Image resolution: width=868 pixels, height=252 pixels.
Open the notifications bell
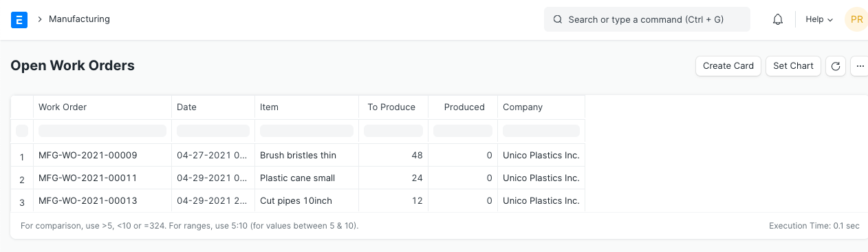778,19
